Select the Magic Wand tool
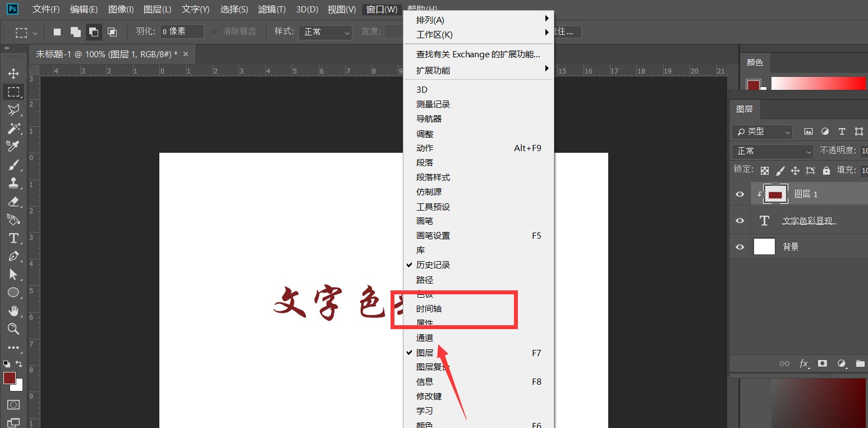The image size is (868, 428). [13, 128]
